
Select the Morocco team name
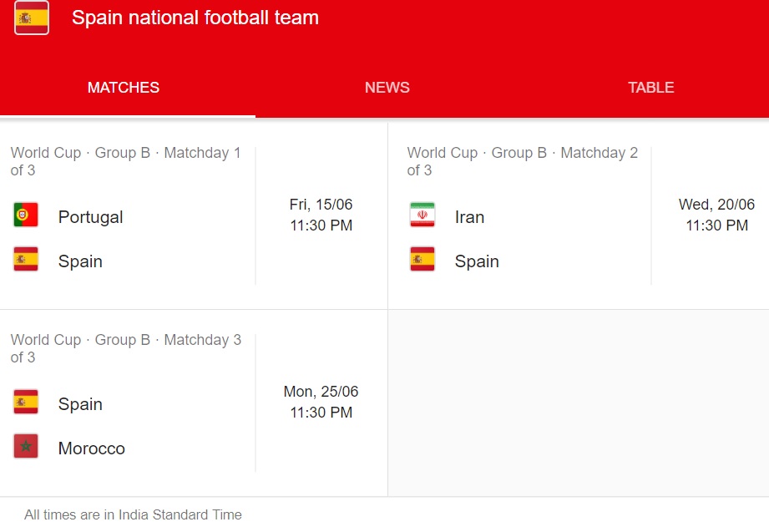[x=91, y=448]
